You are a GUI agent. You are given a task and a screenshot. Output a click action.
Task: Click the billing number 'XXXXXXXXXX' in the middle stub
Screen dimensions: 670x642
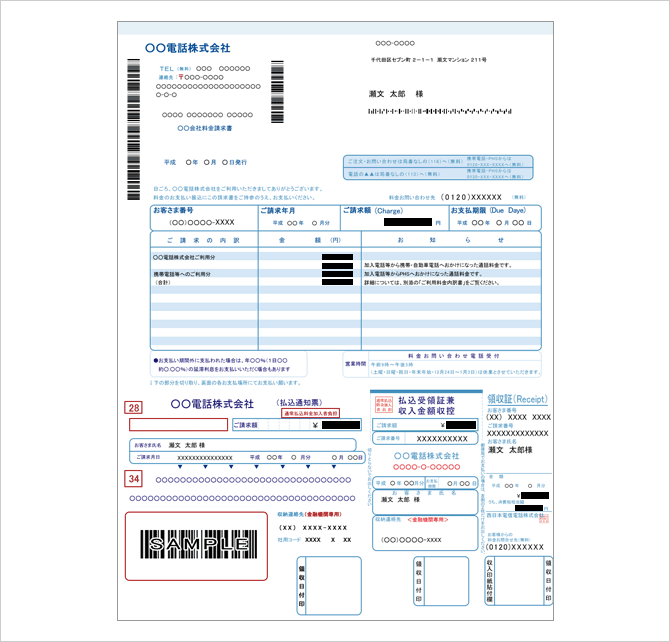coord(442,439)
